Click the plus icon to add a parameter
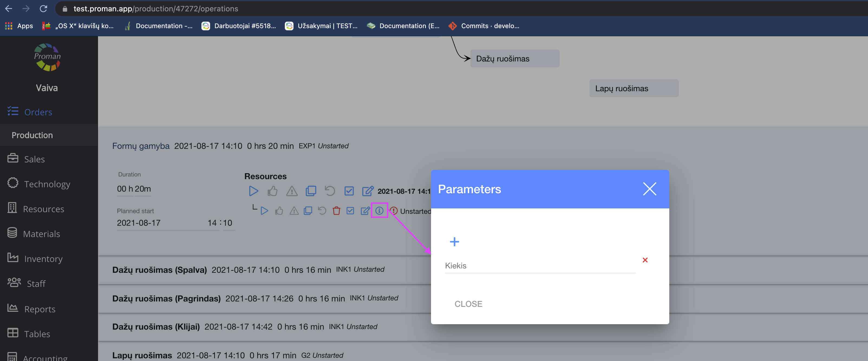Viewport: 868px width, 361px height. tap(454, 242)
